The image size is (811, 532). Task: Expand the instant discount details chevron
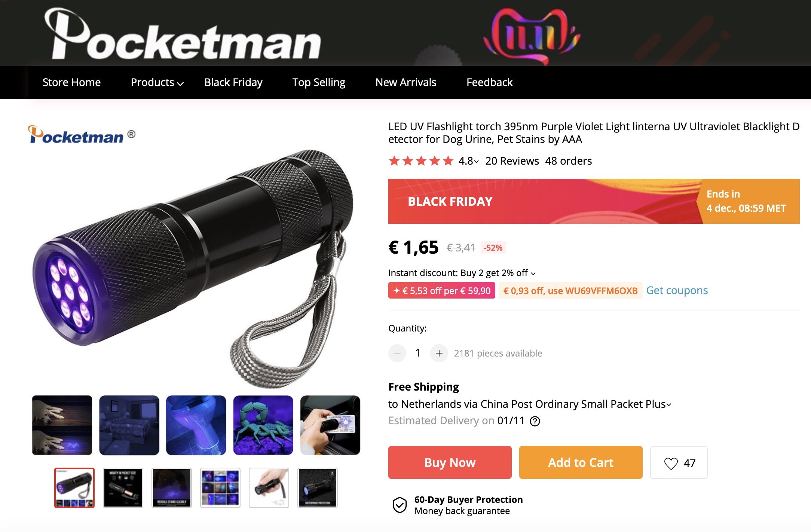(533, 273)
